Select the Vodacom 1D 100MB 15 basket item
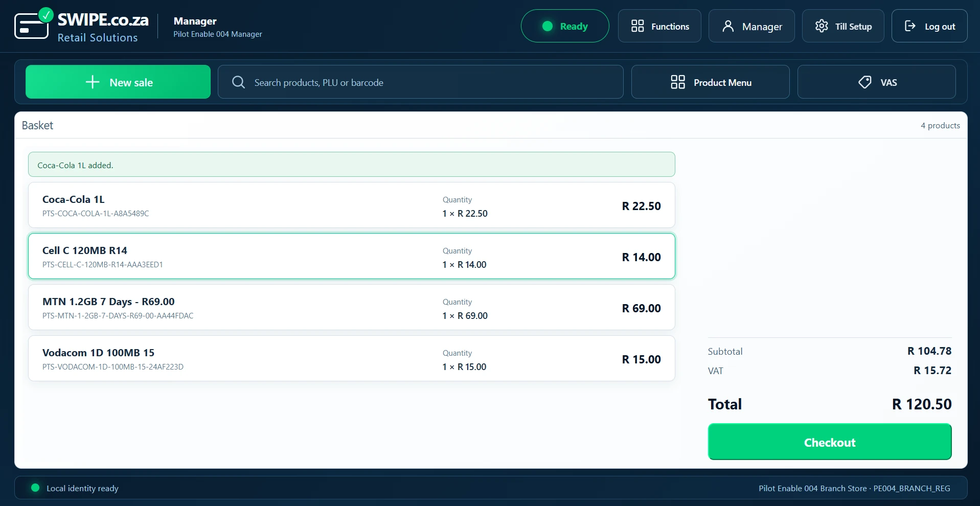Screen dimensions: 980x506 pos(352,358)
